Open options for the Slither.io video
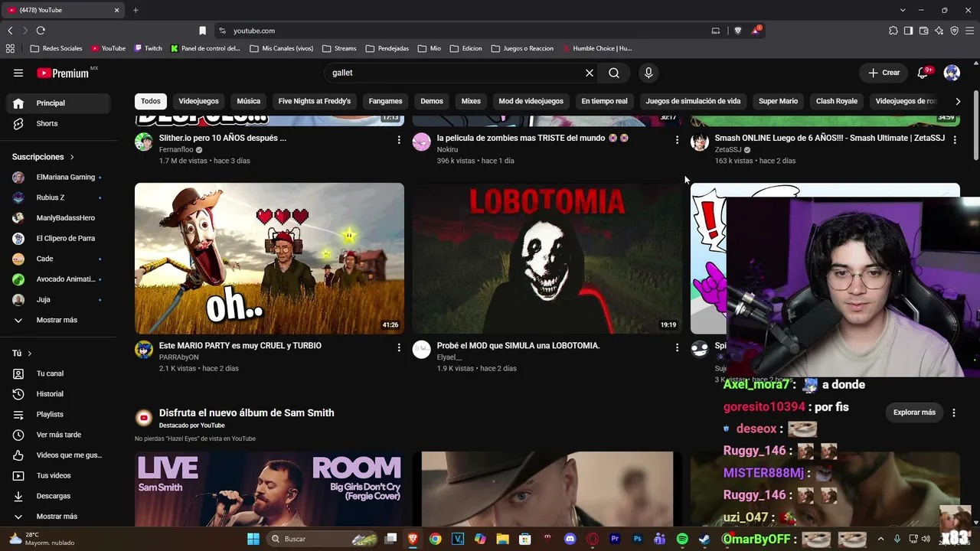The height and width of the screenshot is (551, 980). pos(399,140)
